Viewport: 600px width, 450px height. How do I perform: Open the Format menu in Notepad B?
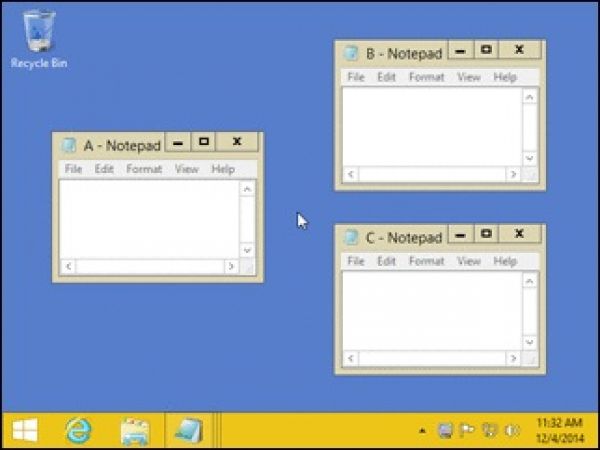tap(426, 77)
